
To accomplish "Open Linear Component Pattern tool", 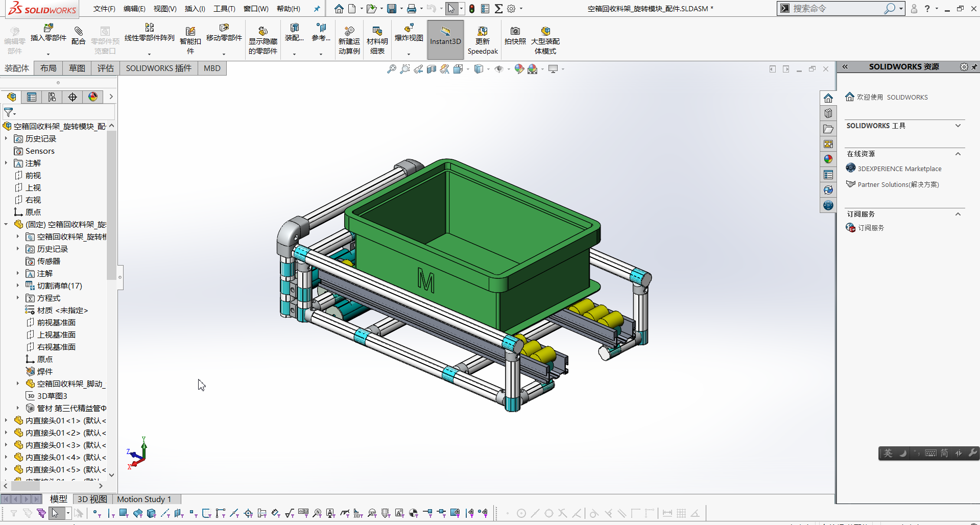I will point(150,34).
